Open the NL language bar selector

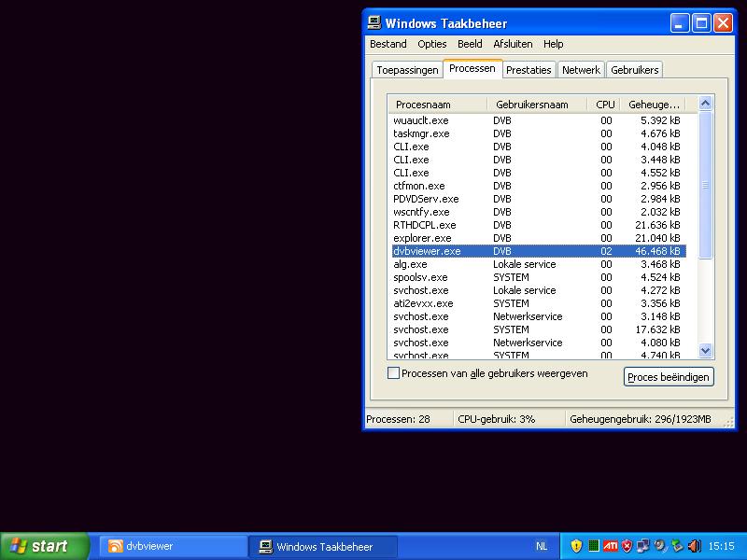coord(542,546)
